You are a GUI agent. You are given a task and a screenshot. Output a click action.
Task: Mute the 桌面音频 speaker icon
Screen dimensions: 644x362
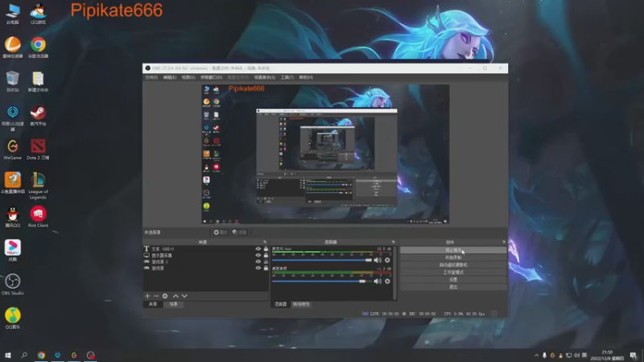point(378,281)
